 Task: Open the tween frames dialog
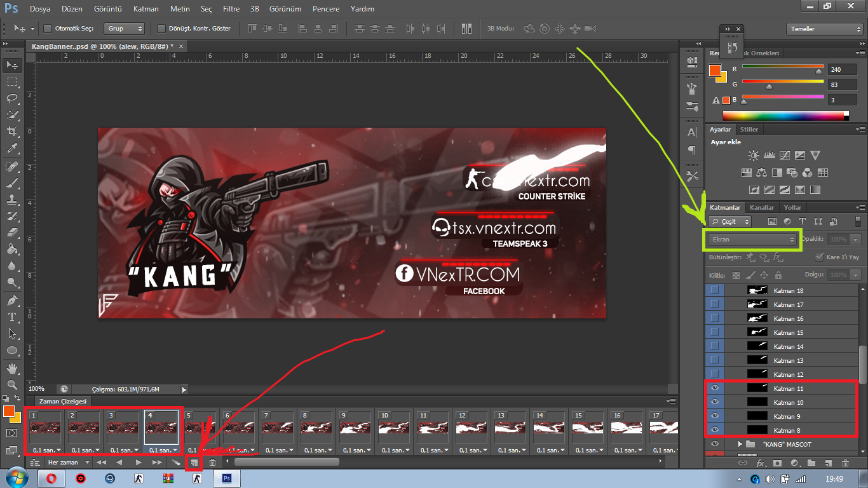point(176,463)
